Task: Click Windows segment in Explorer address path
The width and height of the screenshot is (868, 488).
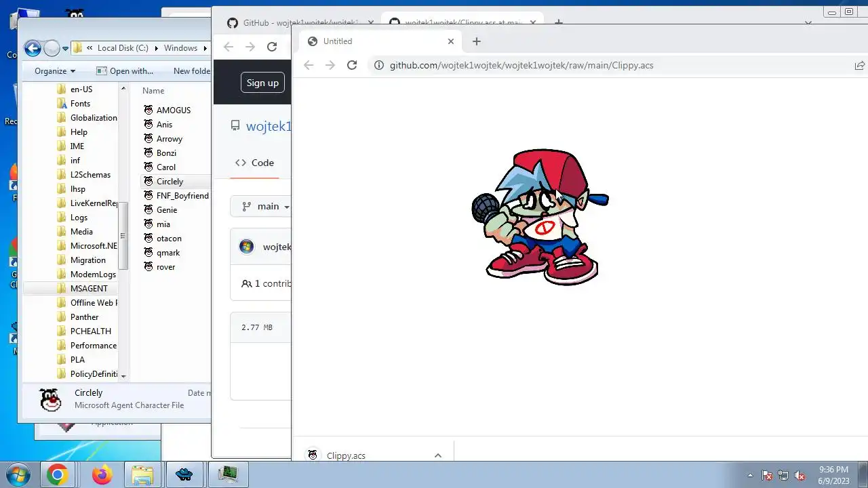Action: pos(180,48)
